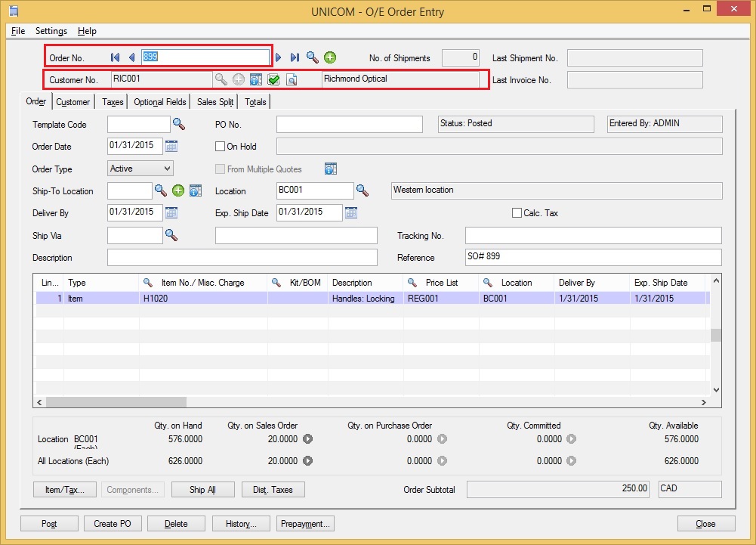Viewport: 756px width, 545px height.
Task: Click into the PO No. field
Action: point(350,124)
